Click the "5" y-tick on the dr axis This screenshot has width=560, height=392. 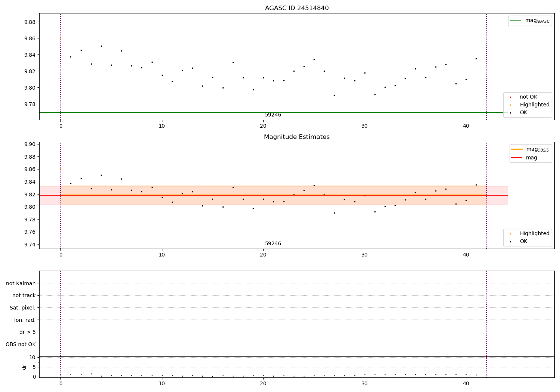[34, 367]
